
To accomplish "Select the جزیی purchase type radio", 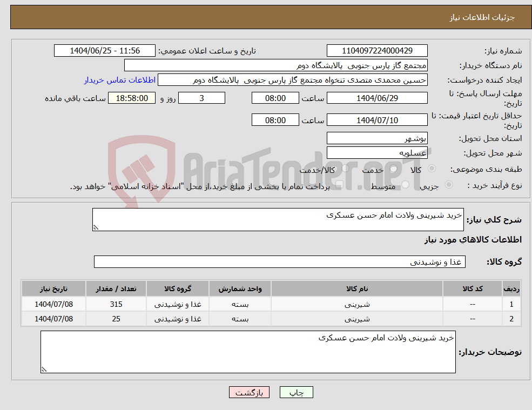I will click(448, 185).
